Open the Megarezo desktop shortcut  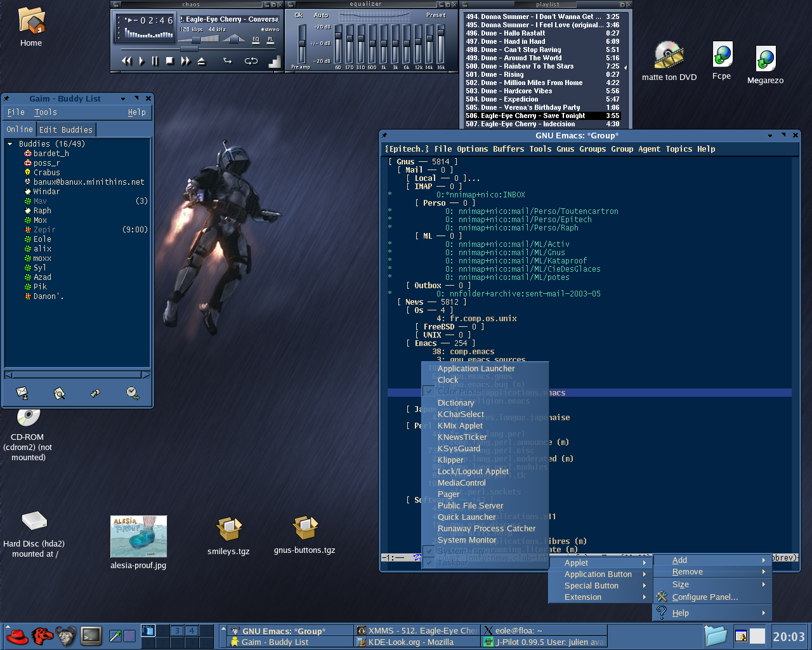[x=766, y=65]
